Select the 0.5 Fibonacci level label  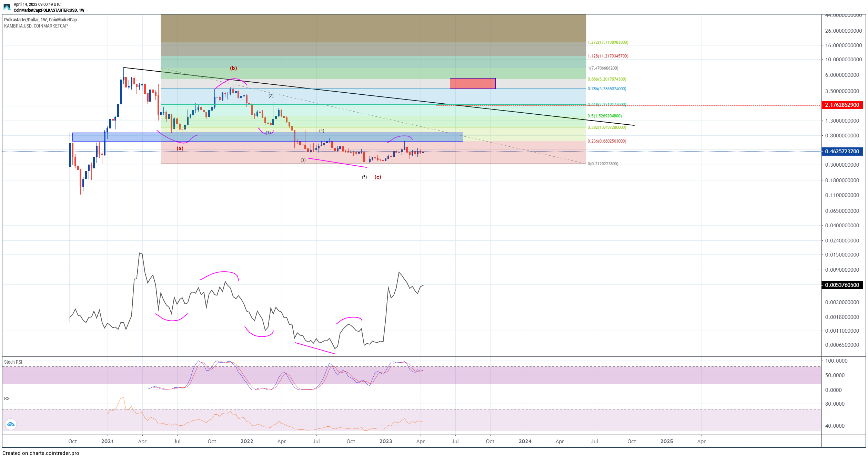tap(605, 116)
